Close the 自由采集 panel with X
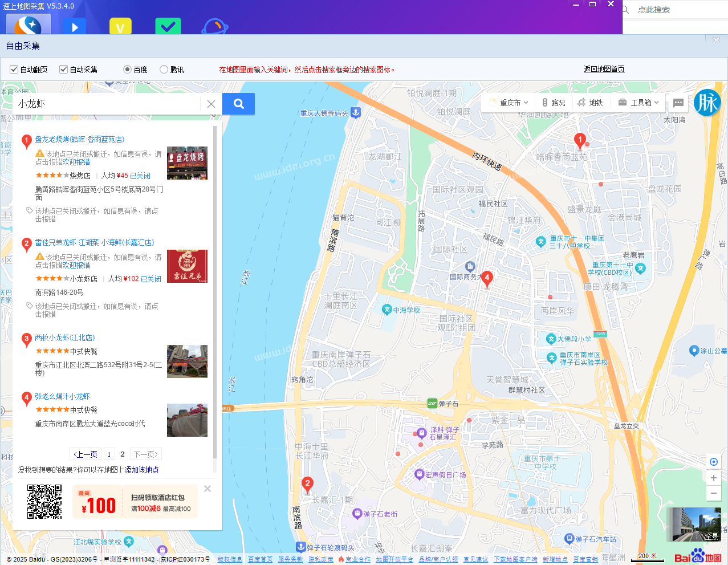 (717, 40)
